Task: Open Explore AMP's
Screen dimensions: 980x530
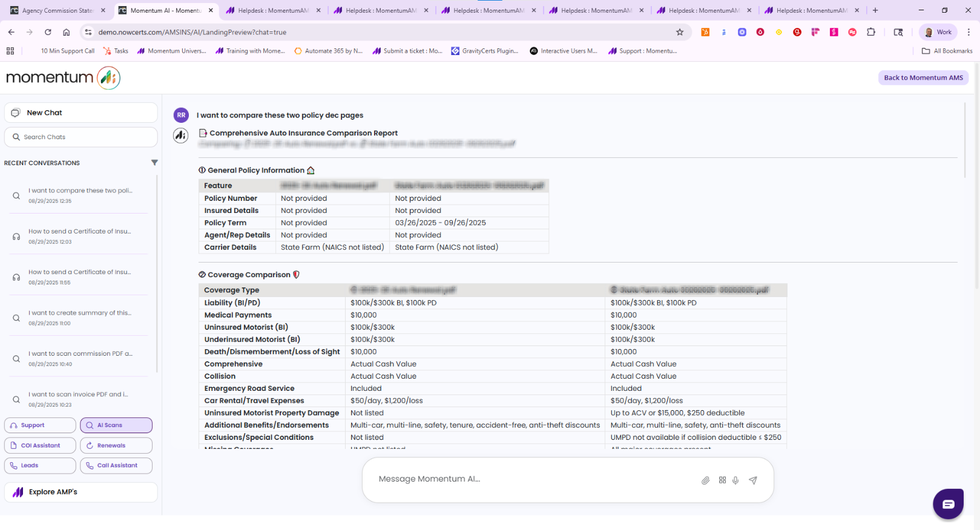Action: [x=81, y=492]
